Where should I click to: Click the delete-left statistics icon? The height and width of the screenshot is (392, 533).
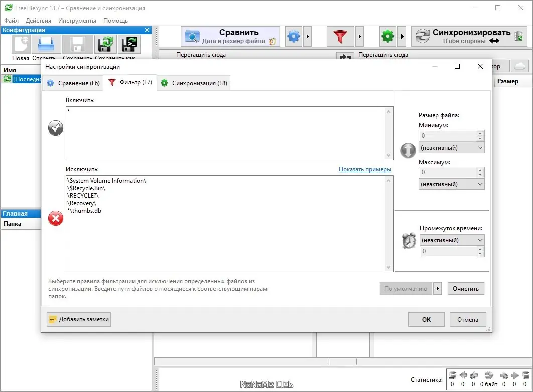point(452,375)
